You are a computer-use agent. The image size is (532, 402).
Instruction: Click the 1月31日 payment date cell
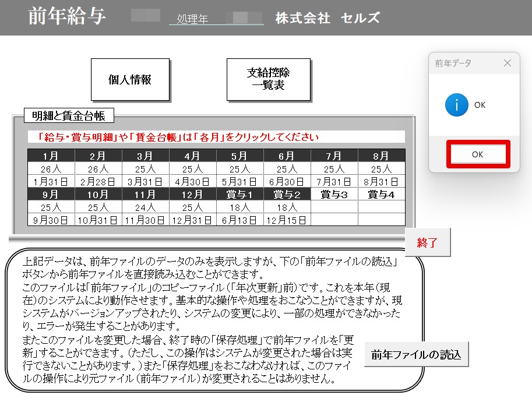[x=51, y=182]
